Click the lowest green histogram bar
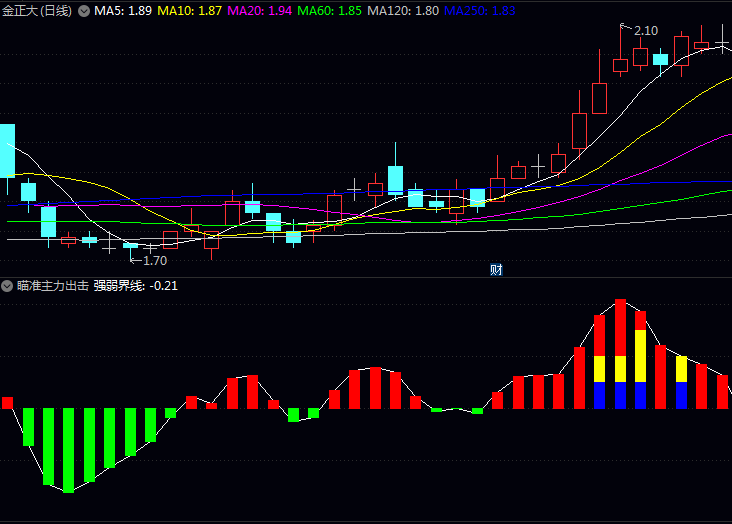732x524 pixels. click(x=68, y=449)
